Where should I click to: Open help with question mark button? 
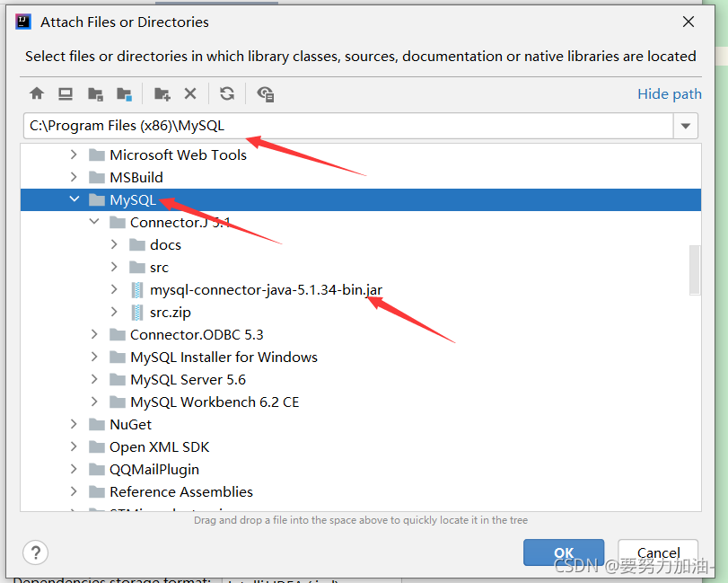35,552
